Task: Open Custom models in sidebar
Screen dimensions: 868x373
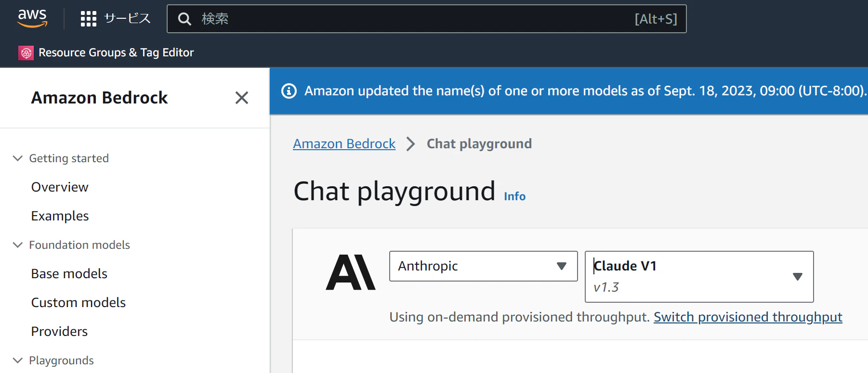Action: [x=79, y=303]
